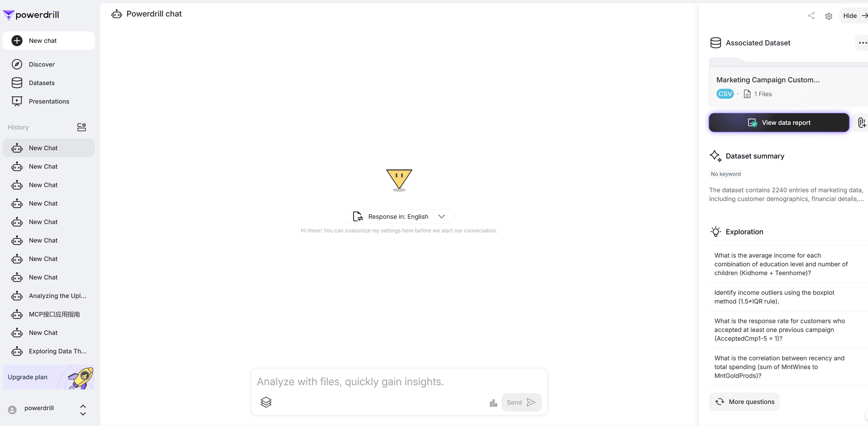Focus the Analyze with files input field
The image size is (868, 426).
coord(399,381)
